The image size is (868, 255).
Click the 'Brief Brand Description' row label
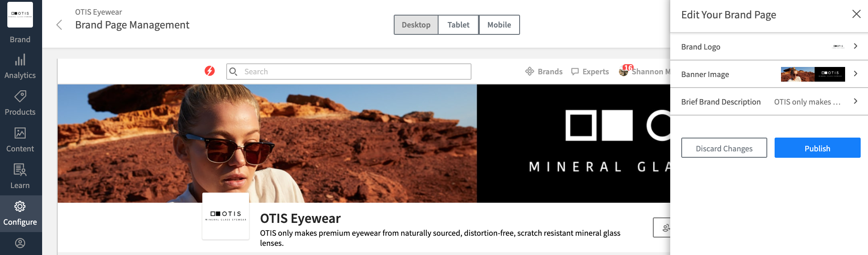(721, 102)
